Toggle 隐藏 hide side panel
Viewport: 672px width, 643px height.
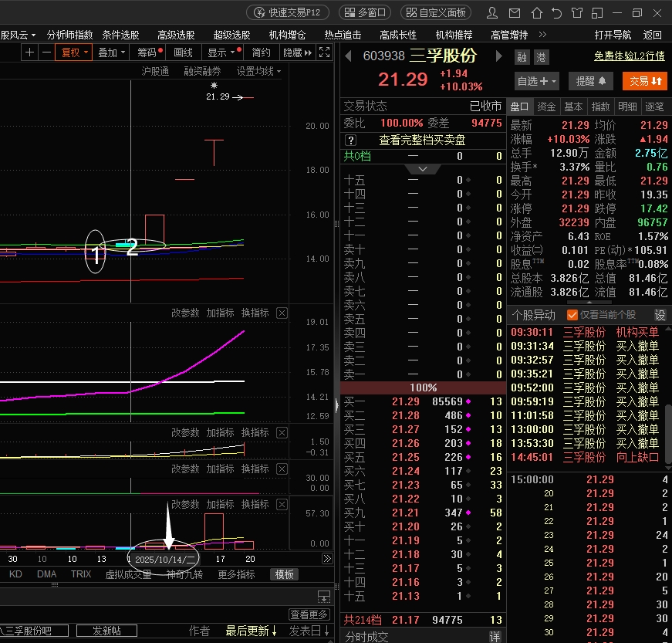pos(298,52)
